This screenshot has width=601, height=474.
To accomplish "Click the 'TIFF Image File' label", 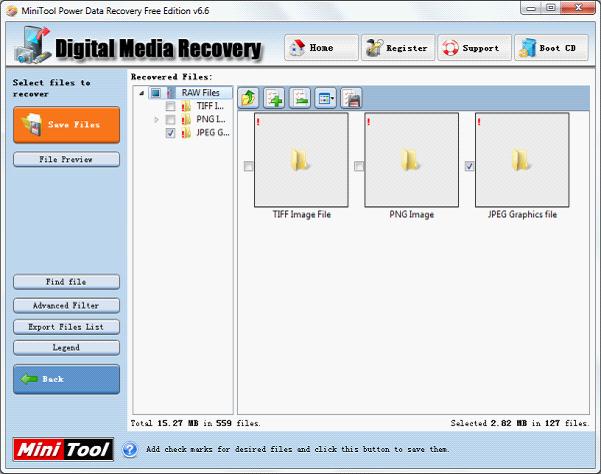I will [x=302, y=215].
